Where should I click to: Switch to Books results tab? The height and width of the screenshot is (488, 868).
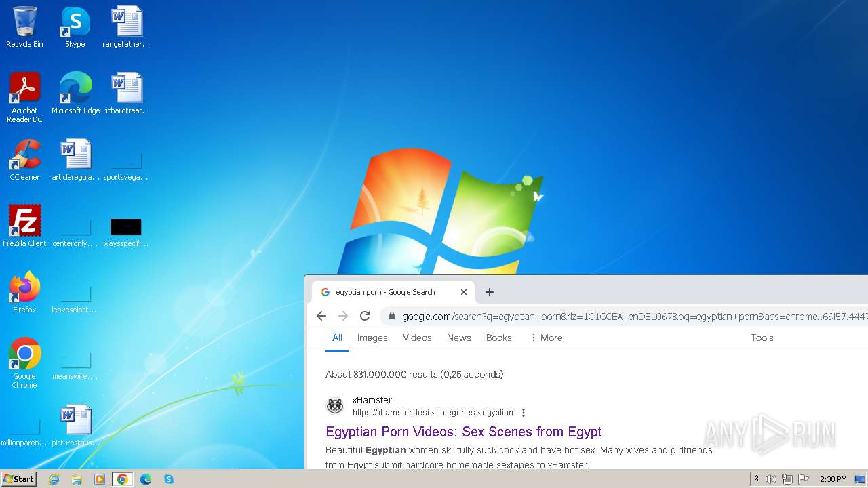[499, 338]
